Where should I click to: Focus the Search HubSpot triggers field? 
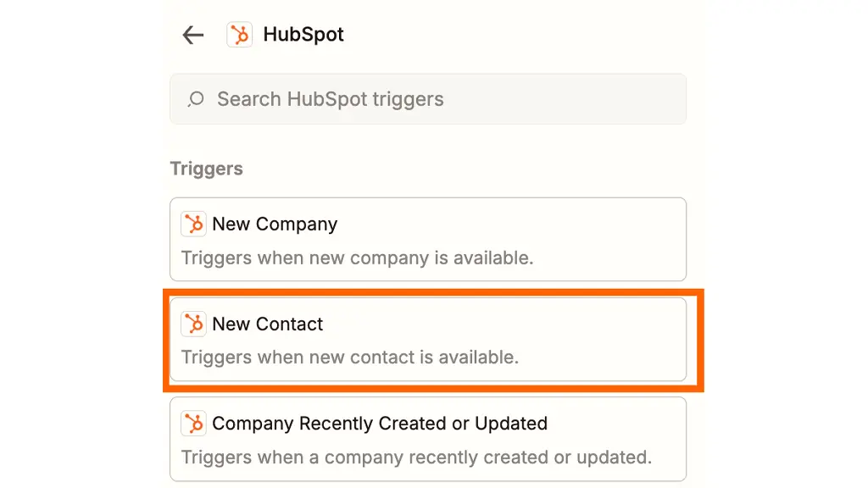(x=428, y=99)
